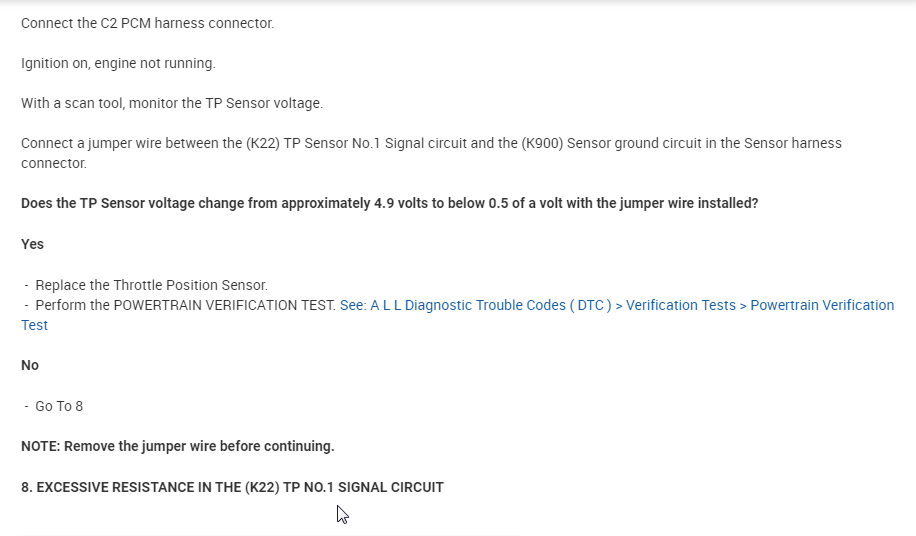Click the 'Ignition on, engine not running' line
Viewport: 916px width, 536px height.
point(118,63)
